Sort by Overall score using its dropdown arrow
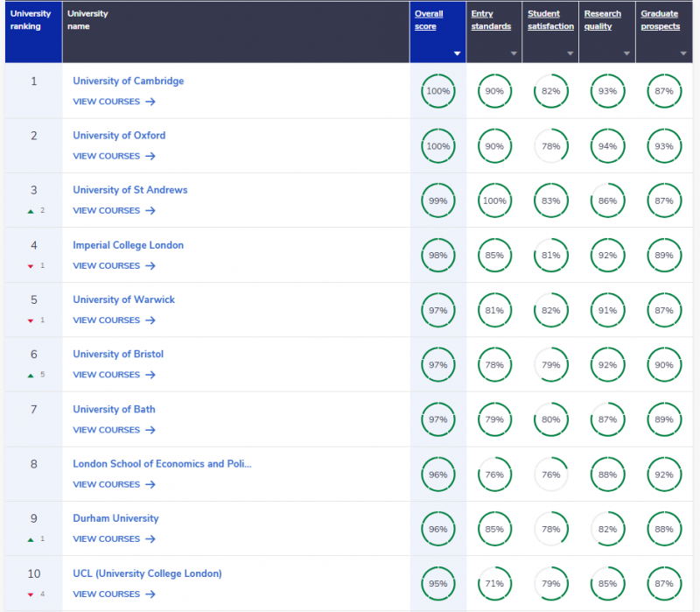Screen dimensions: 700x612 coord(457,53)
